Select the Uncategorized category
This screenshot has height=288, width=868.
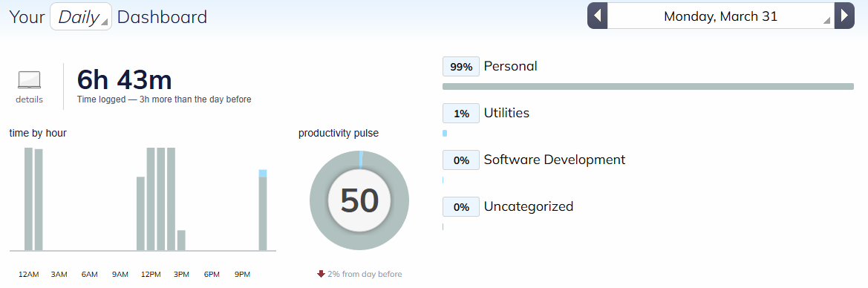point(529,206)
